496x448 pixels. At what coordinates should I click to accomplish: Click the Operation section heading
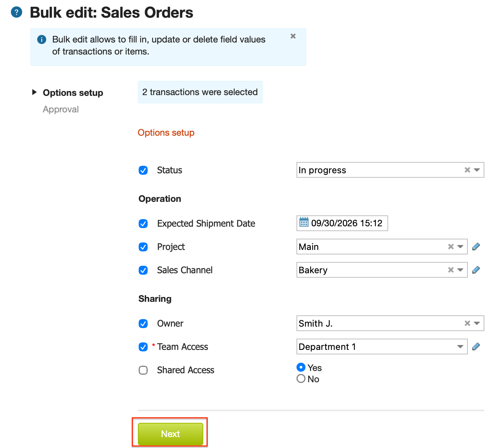[x=160, y=199]
